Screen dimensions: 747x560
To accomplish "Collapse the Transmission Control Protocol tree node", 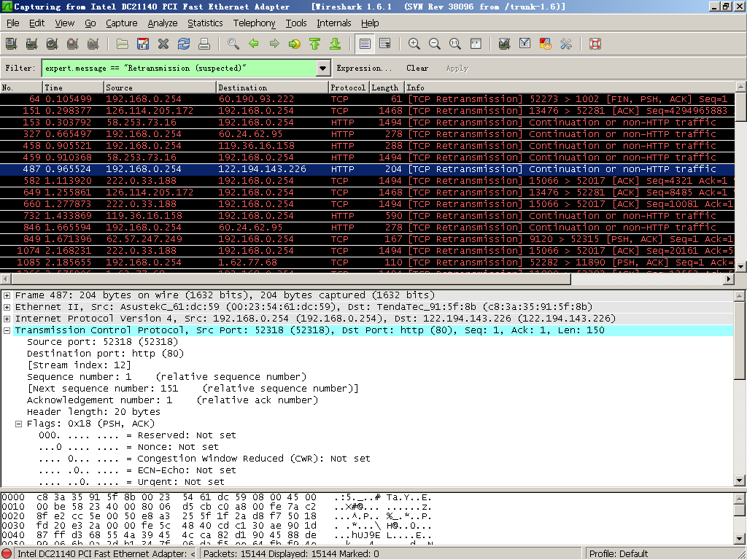I will pos(7,330).
